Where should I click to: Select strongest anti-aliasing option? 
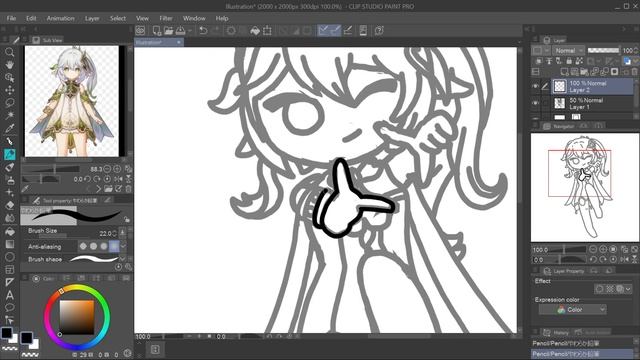coord(114,246)
